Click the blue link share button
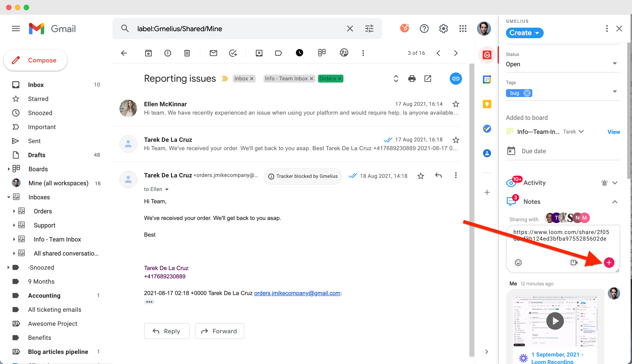This screenshot has height=364, width=632. tap(456, 79)
